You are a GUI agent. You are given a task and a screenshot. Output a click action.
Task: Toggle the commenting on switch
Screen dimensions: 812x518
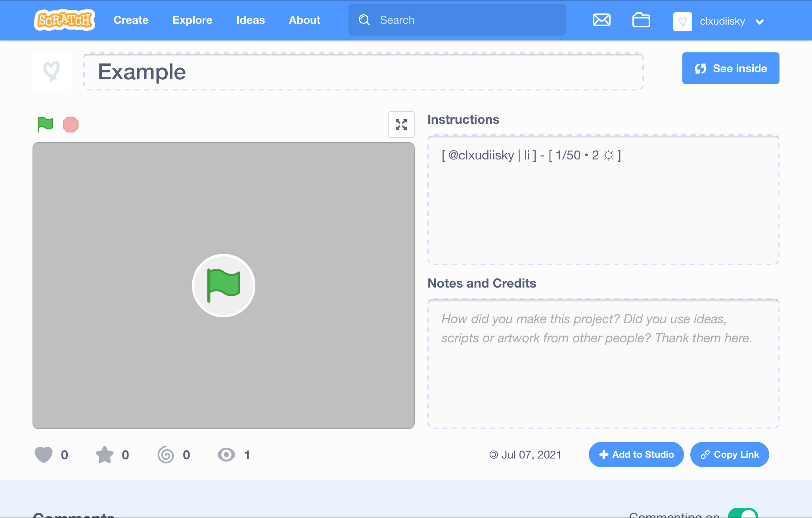point(743,513)
